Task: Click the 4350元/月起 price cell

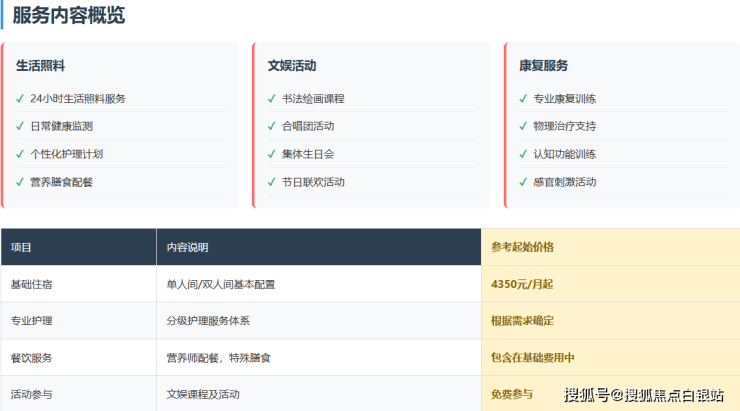Action: pos(522,284)
